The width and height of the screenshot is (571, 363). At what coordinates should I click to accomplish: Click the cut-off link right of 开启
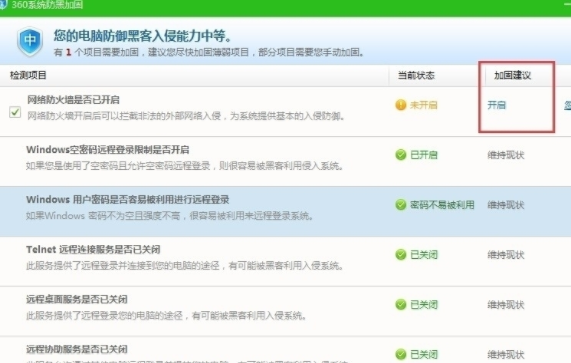coord(567,105)
